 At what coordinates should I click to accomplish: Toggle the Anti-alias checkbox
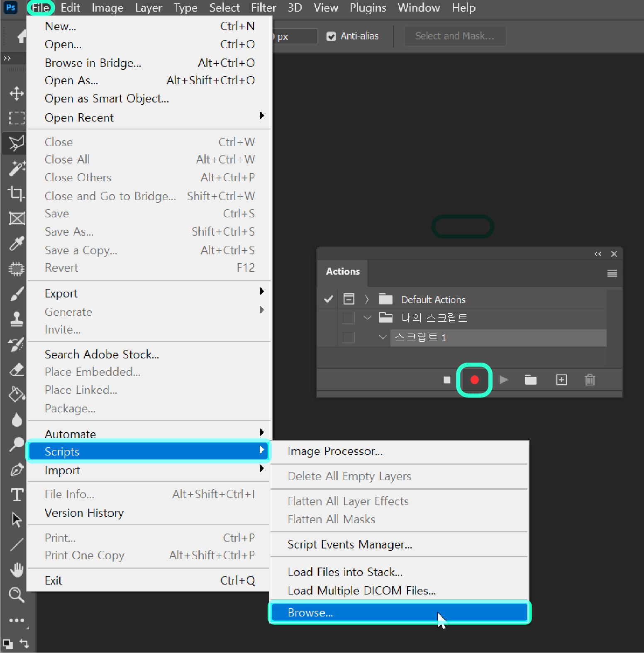point(331,37)
